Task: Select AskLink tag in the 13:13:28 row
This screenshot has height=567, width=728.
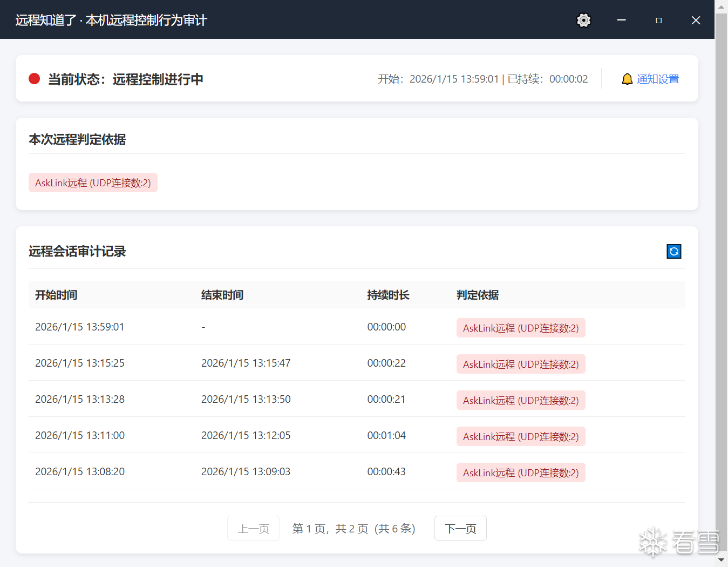Action: tap(521, 400)
